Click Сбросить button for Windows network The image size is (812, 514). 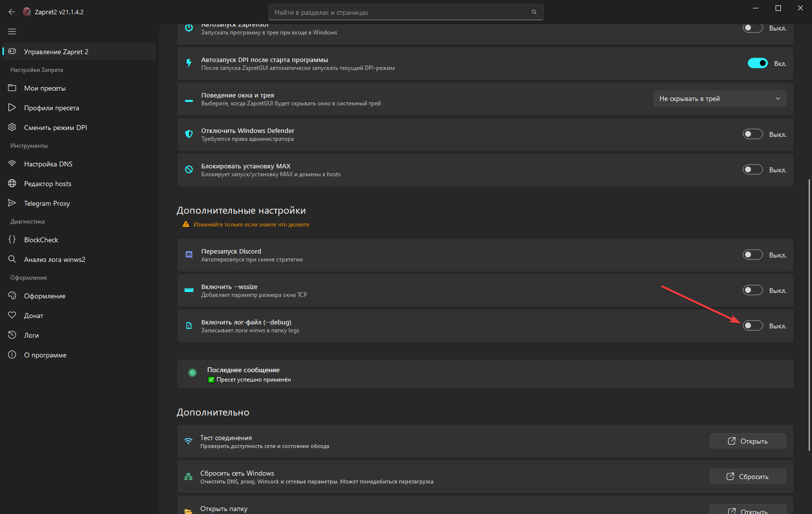point(748,477)
